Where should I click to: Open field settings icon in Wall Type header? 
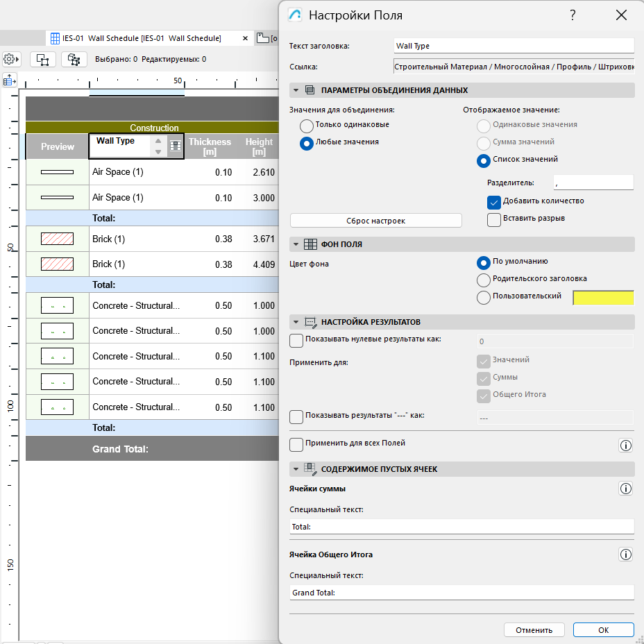(x=176, y=146)
